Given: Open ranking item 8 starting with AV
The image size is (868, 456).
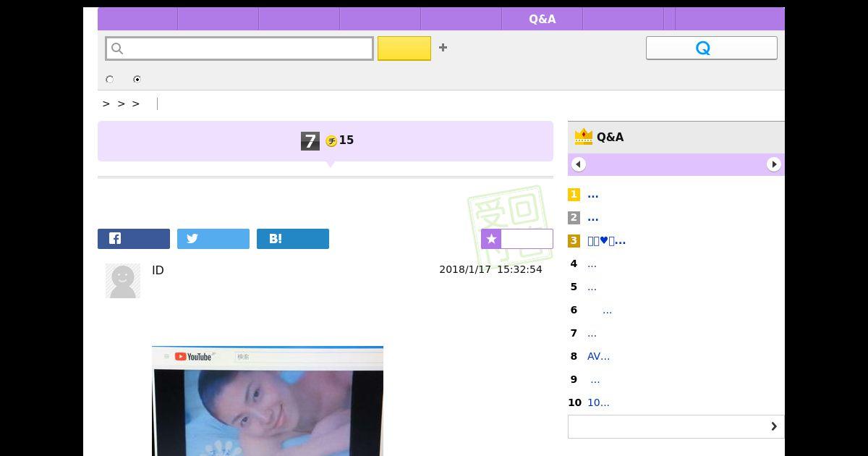Looking at the screenshot, I should (599, 357).
